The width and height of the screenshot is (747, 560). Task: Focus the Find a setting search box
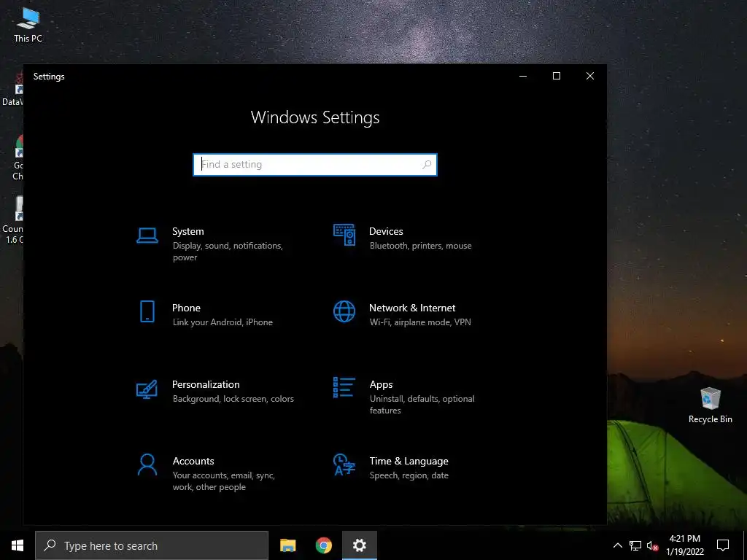(x=315, y=164)
